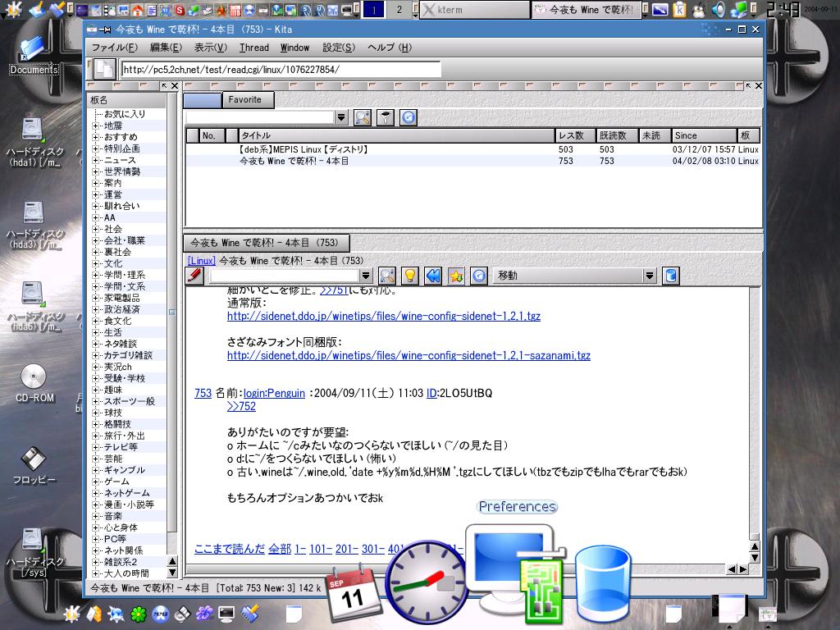The height and width of the screenshot is (630, 840).
Task: Open the large blue trash bin in dock
Action: click(603, 585)
